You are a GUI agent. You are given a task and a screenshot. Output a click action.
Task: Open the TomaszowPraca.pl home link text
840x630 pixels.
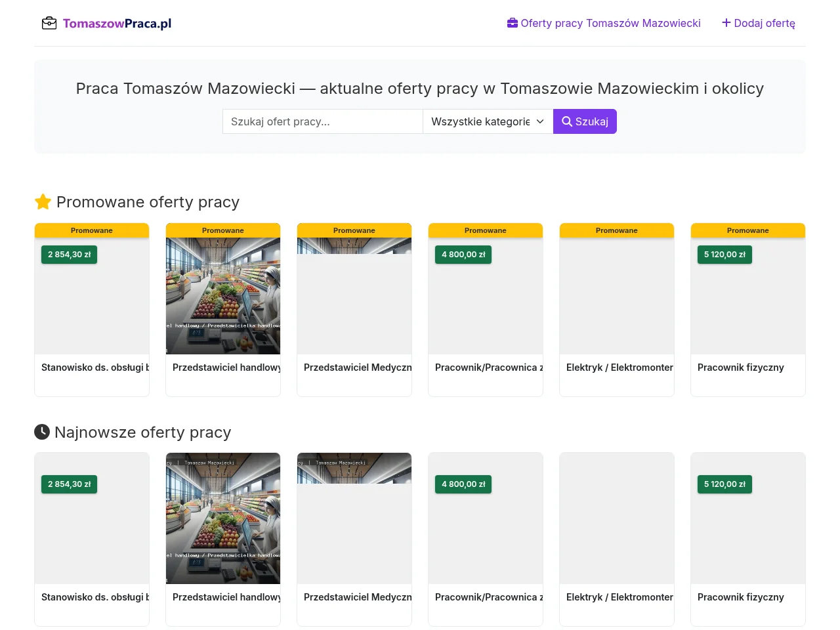tap(117, 24)
